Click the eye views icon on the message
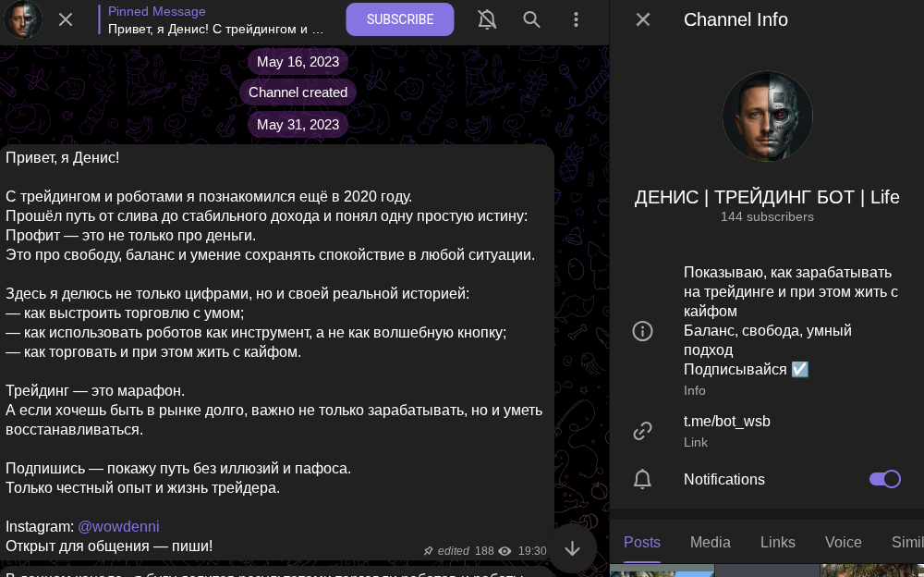Image resolution: width=924 pixels, height=577 pixels. coord(505,551)
